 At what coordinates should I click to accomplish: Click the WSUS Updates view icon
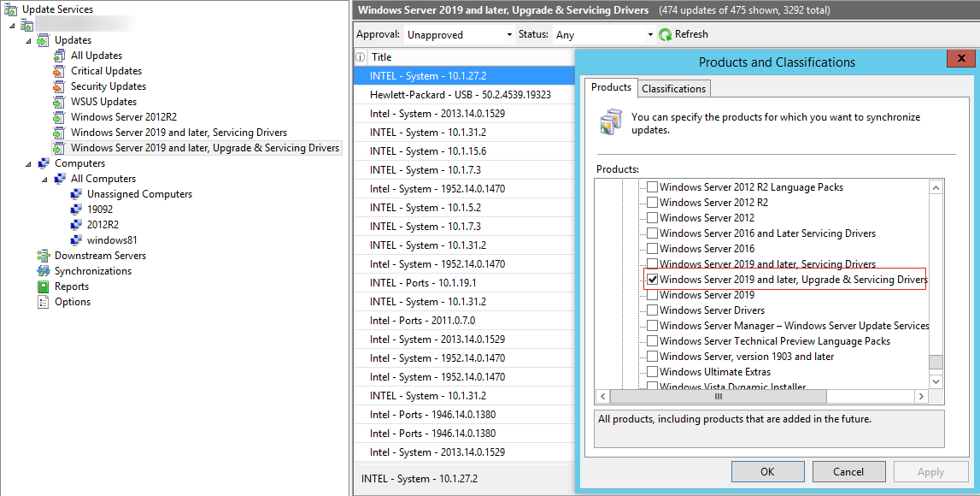[59, 102]
